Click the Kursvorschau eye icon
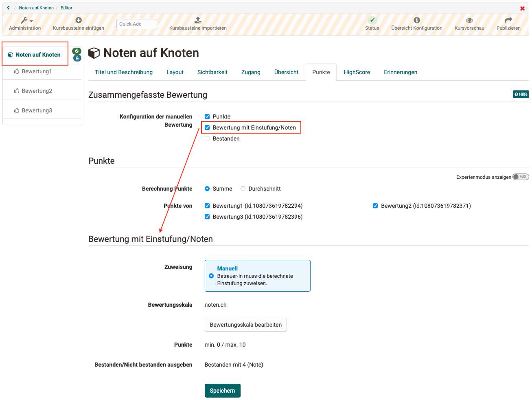 [469, 20]
